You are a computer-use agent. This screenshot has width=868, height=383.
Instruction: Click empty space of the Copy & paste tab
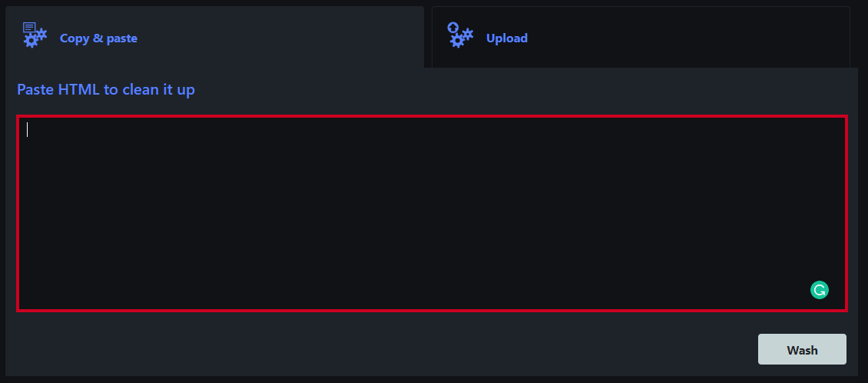coord(277,37)
